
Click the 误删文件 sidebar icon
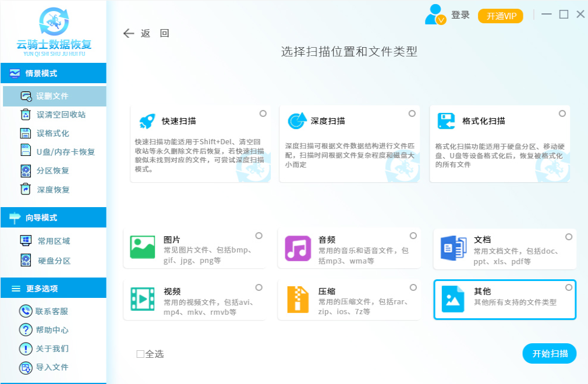[26, 96]
